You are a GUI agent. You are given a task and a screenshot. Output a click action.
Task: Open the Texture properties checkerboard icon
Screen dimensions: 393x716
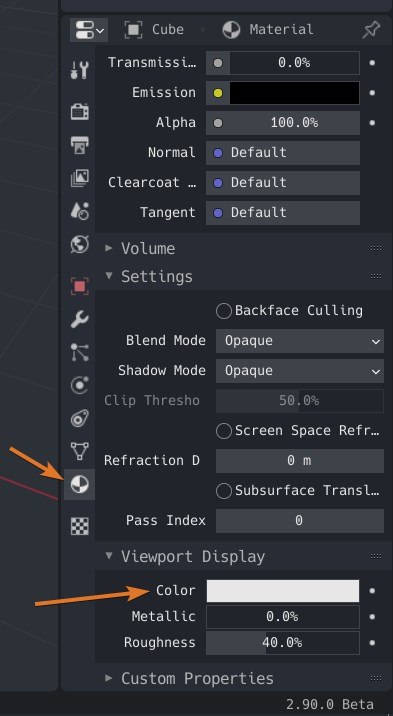point(79,526)
